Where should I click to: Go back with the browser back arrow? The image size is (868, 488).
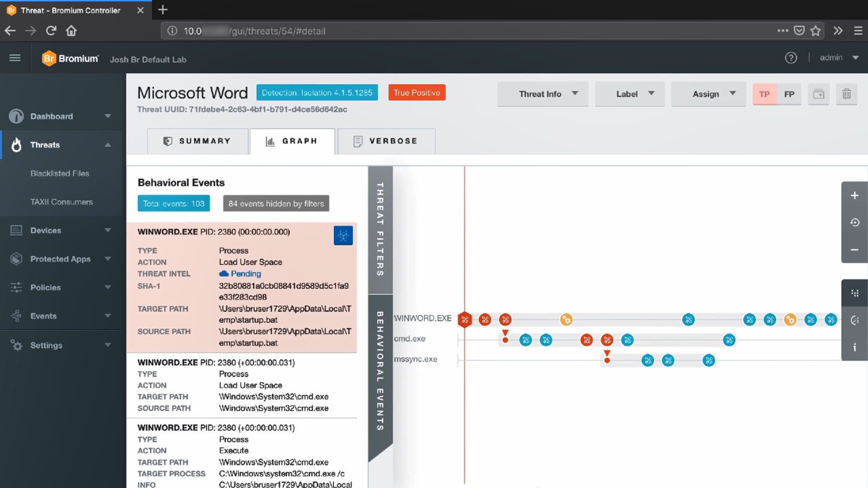[x=10, y=31]
